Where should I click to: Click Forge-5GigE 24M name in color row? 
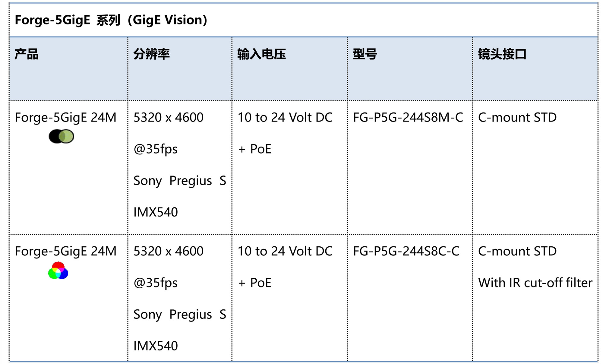pyautogui.click(x=65, y=251)
